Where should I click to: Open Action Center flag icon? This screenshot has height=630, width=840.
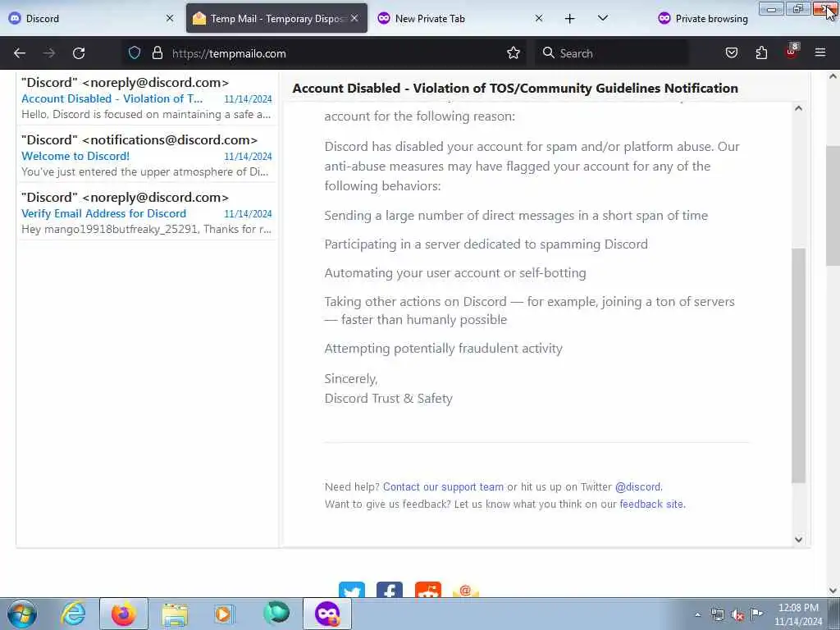(756, 614)
